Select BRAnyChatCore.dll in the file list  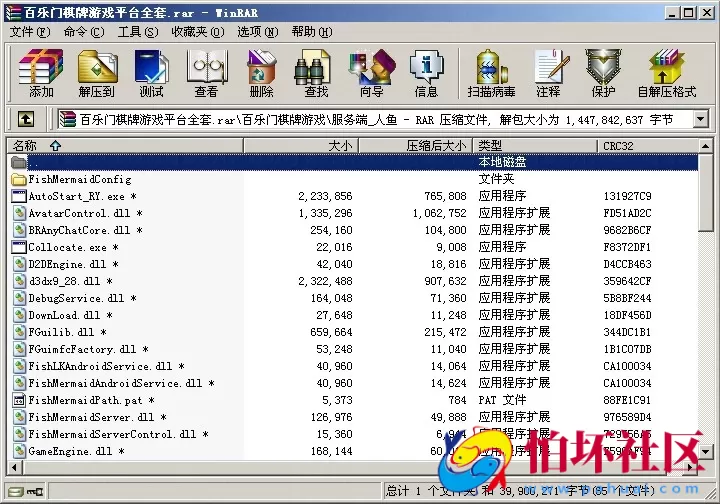(x=85, y=230)
